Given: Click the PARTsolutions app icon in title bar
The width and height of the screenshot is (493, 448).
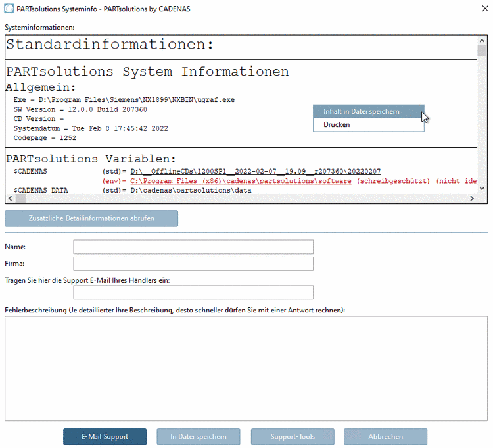Looking at the screenshot, I should pyautogui.click(x=9, y=9).
